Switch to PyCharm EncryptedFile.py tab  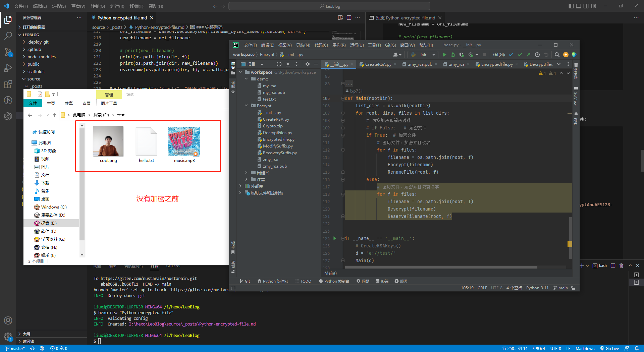pyautogui.click(x=496, y=64)
